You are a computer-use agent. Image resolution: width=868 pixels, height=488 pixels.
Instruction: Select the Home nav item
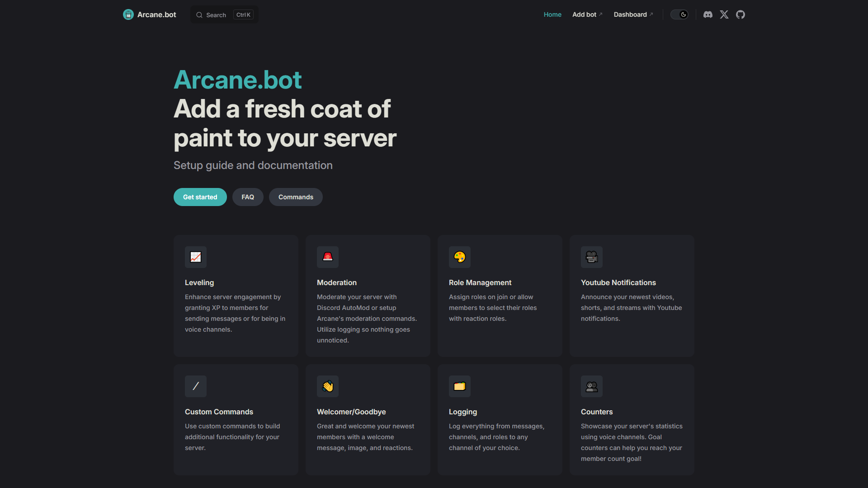coord(552,14)
